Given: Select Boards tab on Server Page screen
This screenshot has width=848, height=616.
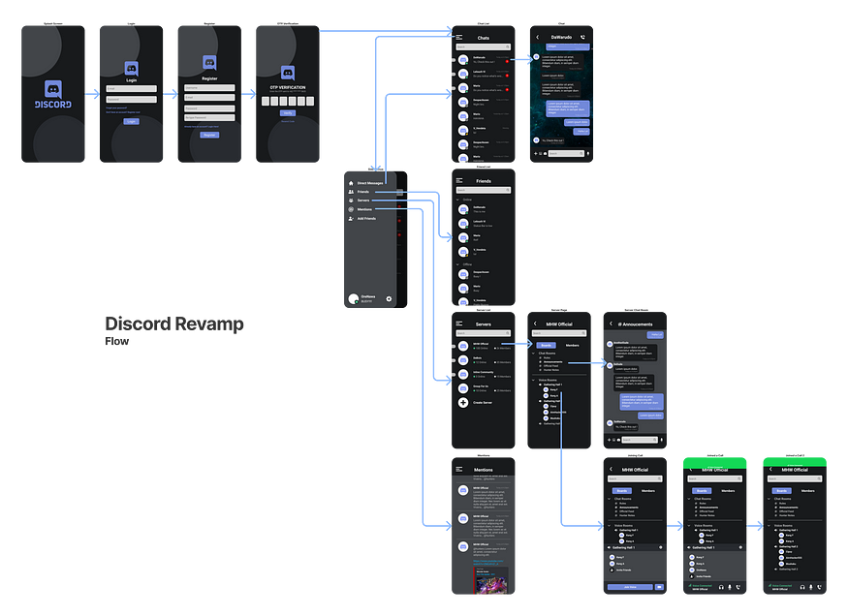Looking at the screenshot, I should pos(547,345).
